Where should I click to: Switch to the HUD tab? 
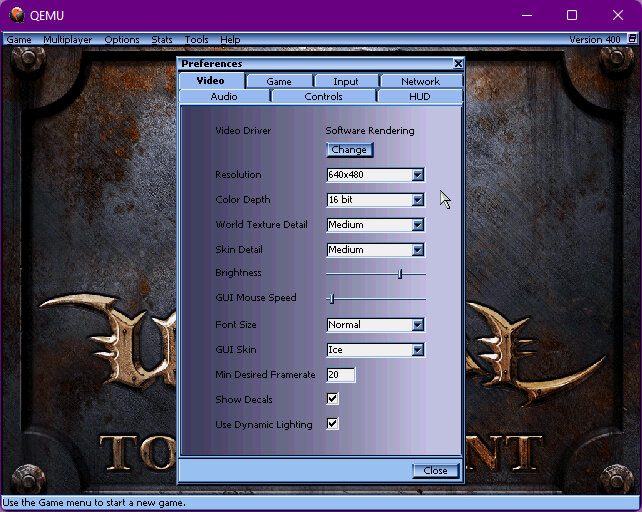point(420,97)
